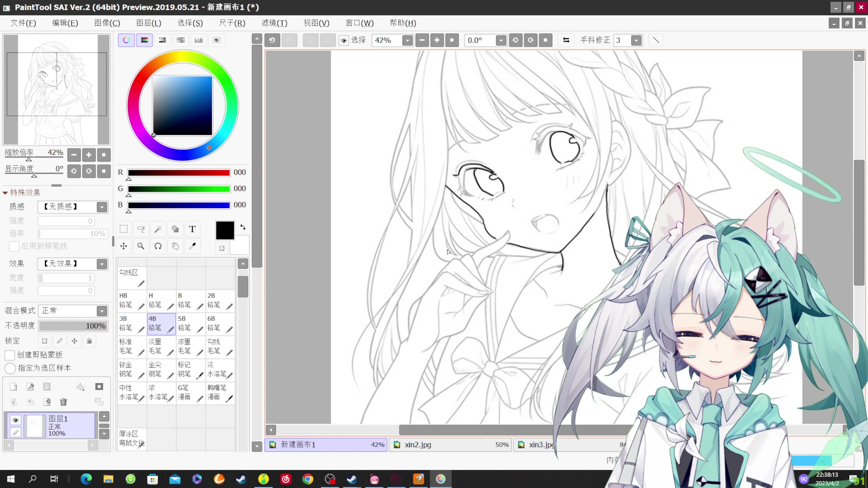The height and width of the screenshot is (488, 868).
Task: Select the lasso selection tool
Action: [141, 229]
